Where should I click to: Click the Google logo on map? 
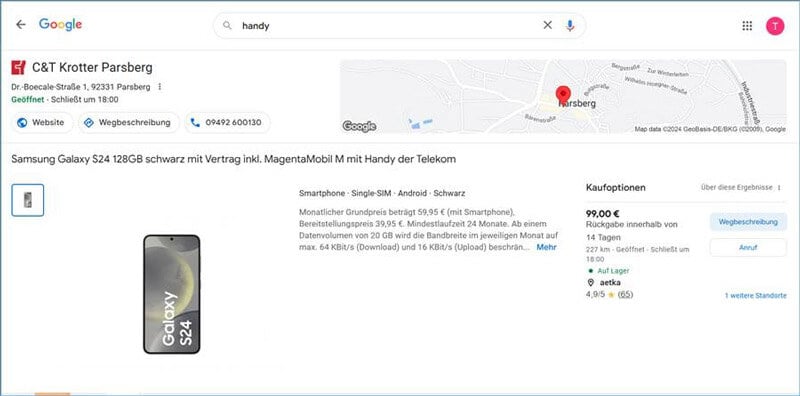359,126
